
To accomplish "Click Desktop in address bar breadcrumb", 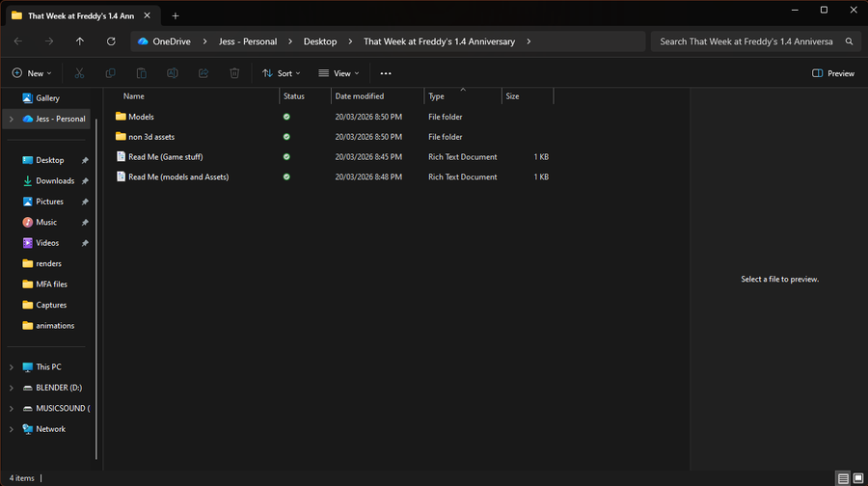I will click(x=320, y=41).
